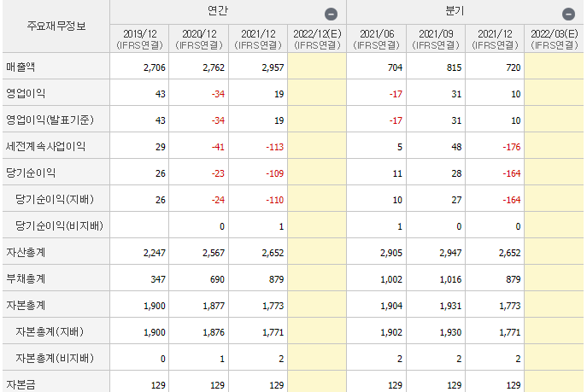Click 세전계속사업이익 value 48
The image size is (587, 392).
click(456, 147)
